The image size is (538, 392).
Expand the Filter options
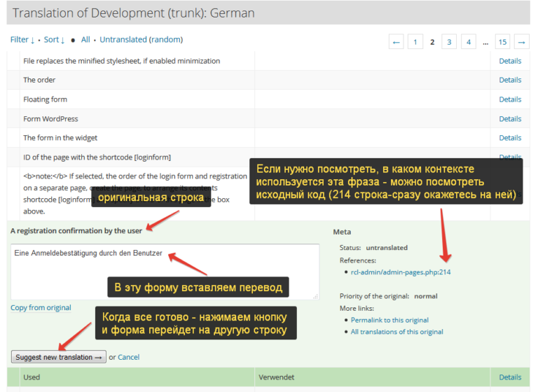tap(22, 40)
